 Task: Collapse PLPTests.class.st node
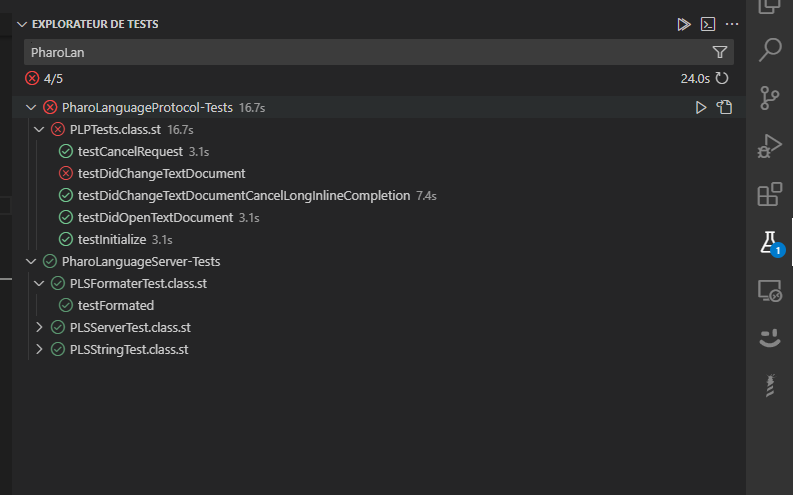(39, 129)
